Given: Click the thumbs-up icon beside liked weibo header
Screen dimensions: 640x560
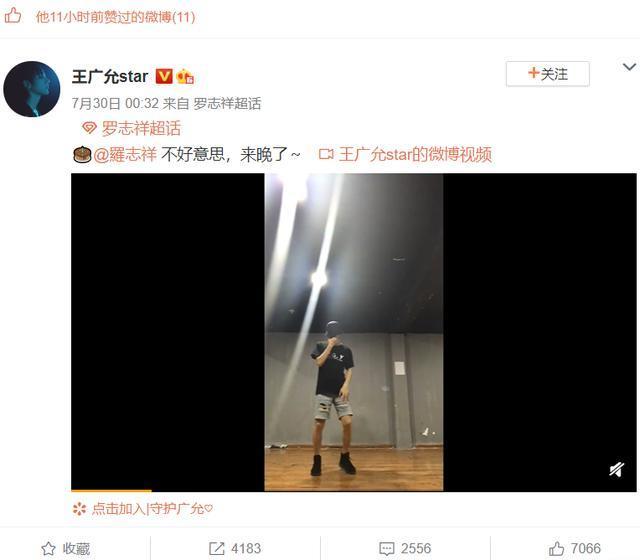Looking at the screenshot, I should tap(13, 16).
